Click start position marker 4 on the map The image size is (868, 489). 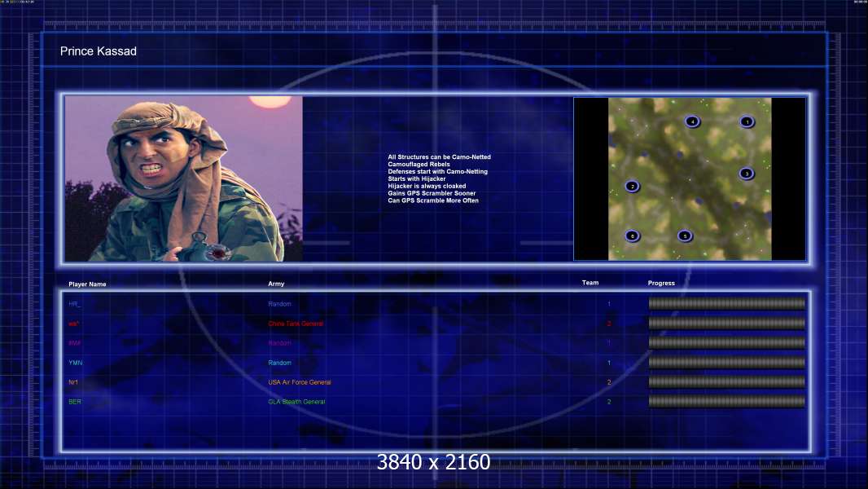point(692,121)
